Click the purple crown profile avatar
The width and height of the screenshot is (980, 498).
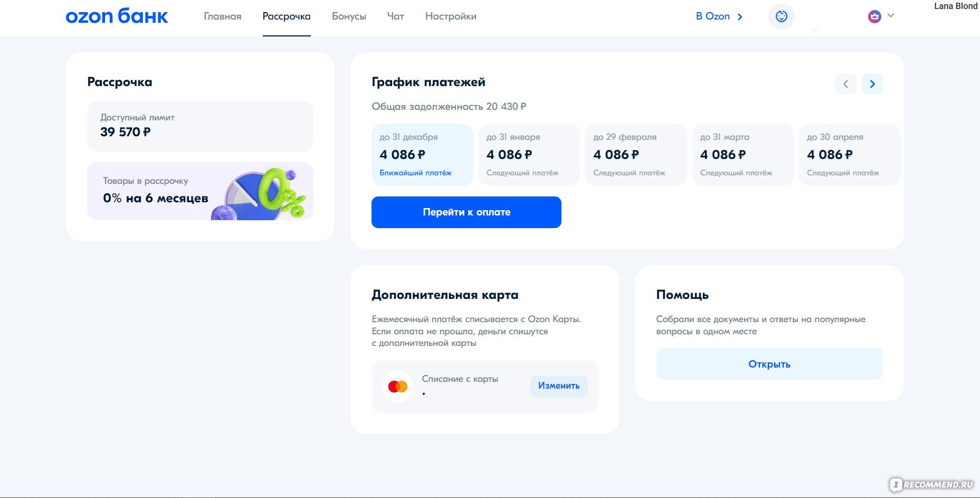pyautogui.click(x=874, y=16)
